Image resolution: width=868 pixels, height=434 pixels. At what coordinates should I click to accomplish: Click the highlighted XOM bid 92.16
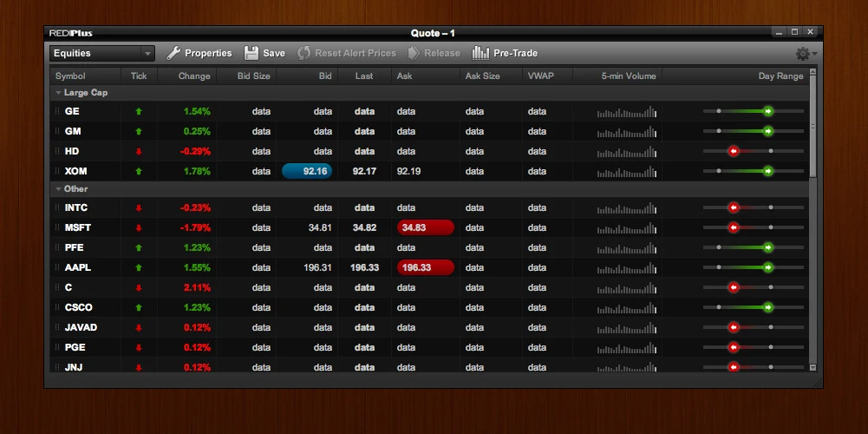pos(307,171)
